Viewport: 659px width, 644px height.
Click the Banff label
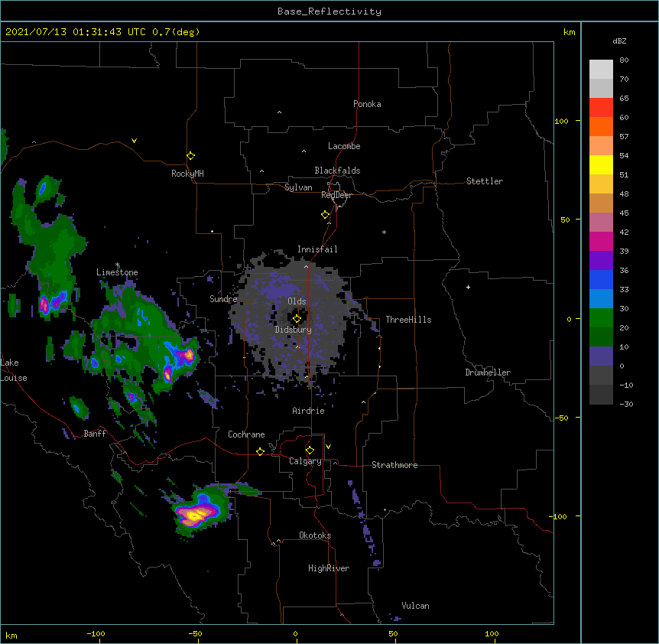click(95, 434)
